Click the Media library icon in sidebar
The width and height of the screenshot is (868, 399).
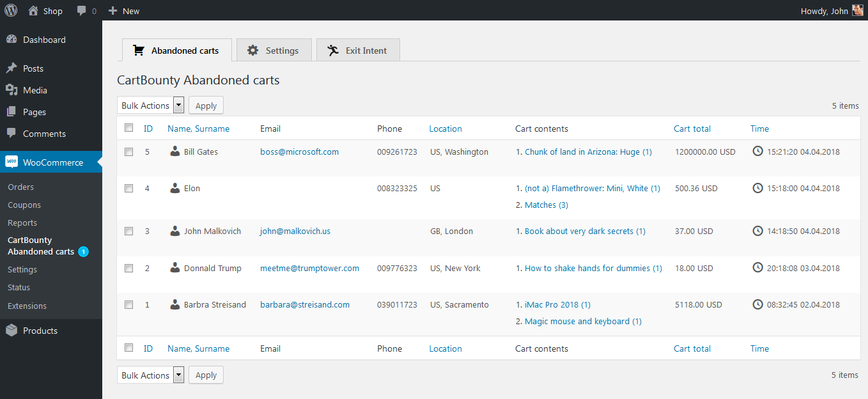(x=12, y=90)
